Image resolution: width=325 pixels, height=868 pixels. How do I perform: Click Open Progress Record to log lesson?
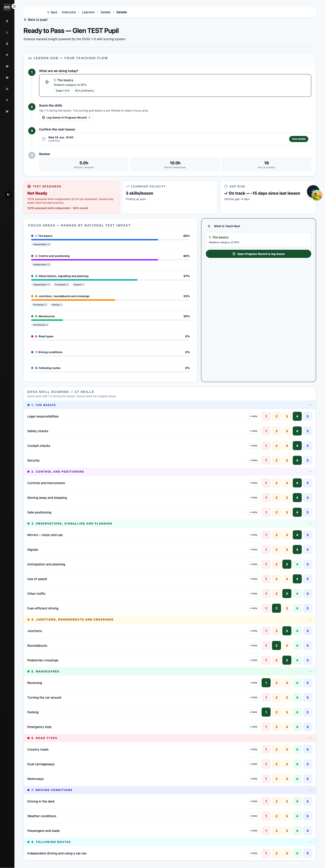point(258,254)
